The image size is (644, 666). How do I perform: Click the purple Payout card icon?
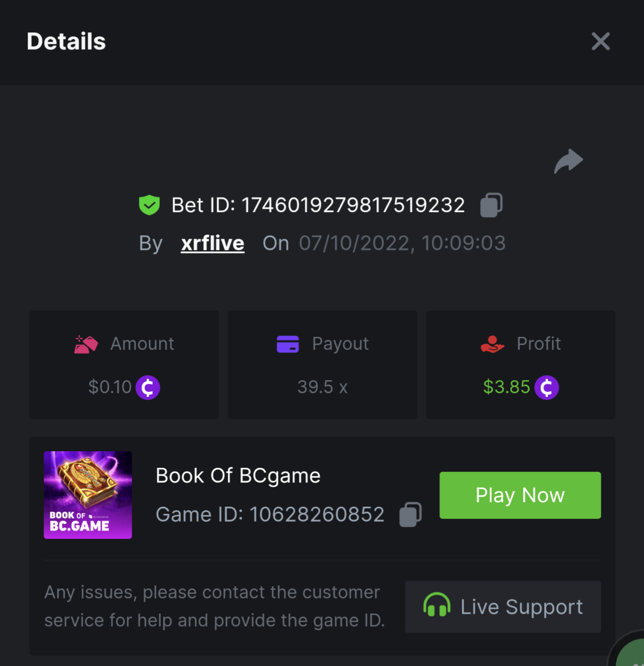pos(288,344)
